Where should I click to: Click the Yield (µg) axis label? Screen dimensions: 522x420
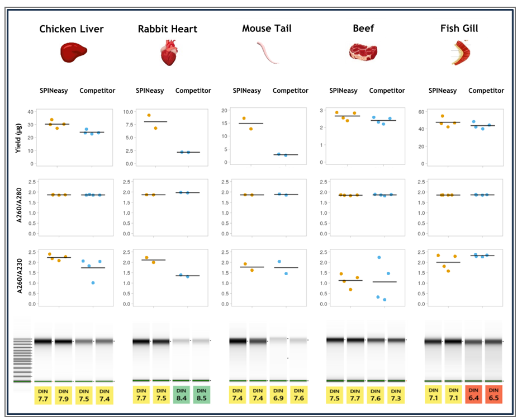pyautogui.click(x=18, y=138)
